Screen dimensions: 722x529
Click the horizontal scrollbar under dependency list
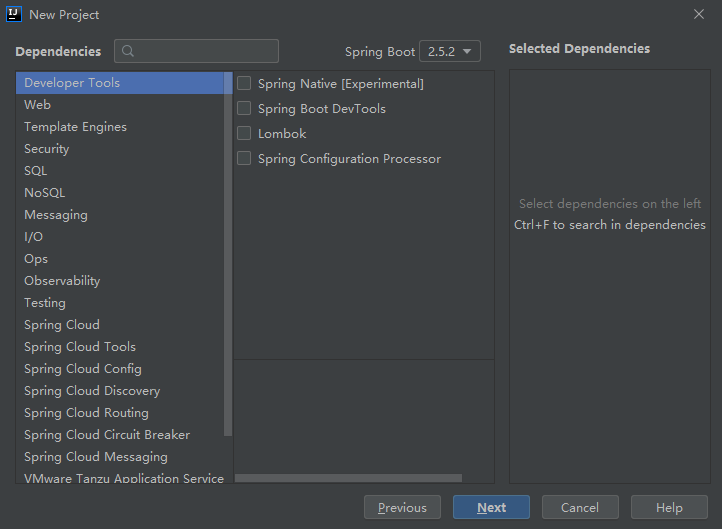(x=348, y=478)
